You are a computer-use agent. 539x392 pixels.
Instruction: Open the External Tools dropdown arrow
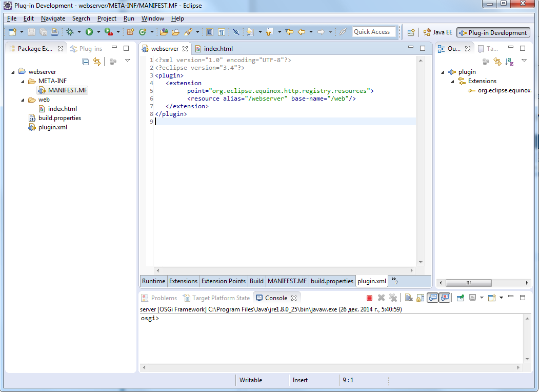(x=118, y=32)
